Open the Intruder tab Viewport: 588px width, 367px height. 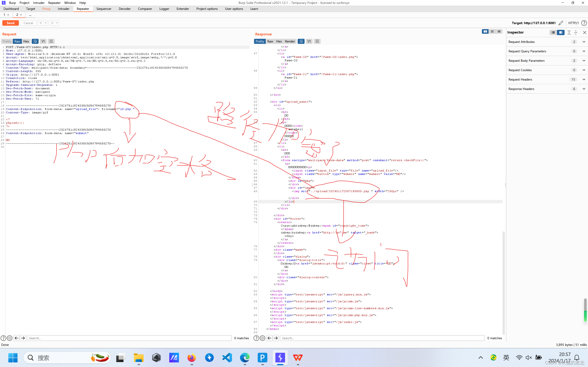pos(64,9)
